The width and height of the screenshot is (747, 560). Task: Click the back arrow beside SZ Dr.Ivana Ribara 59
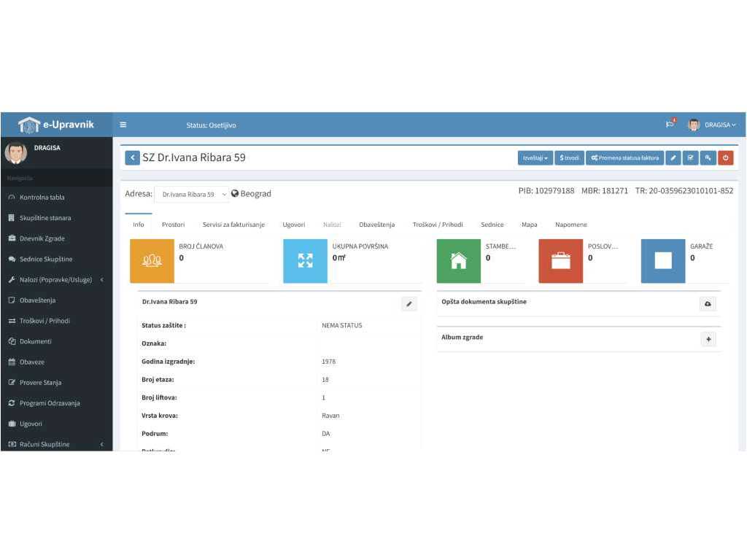click(132, 157)
